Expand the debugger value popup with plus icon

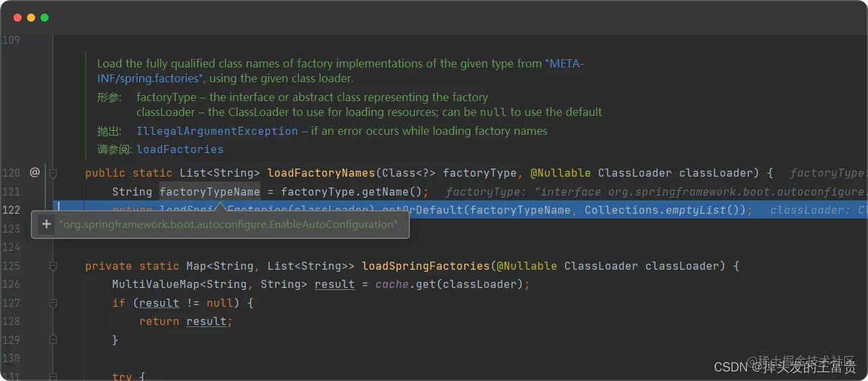coord(46,224)
